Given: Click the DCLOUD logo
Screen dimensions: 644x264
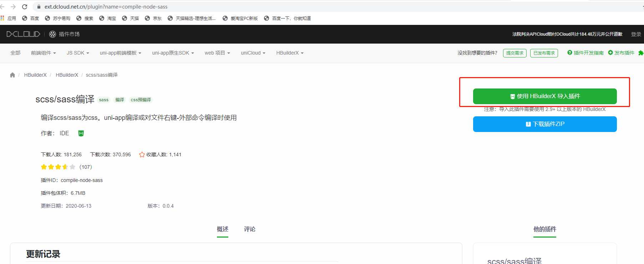Looking at the screenshot, I should [24, 34].
